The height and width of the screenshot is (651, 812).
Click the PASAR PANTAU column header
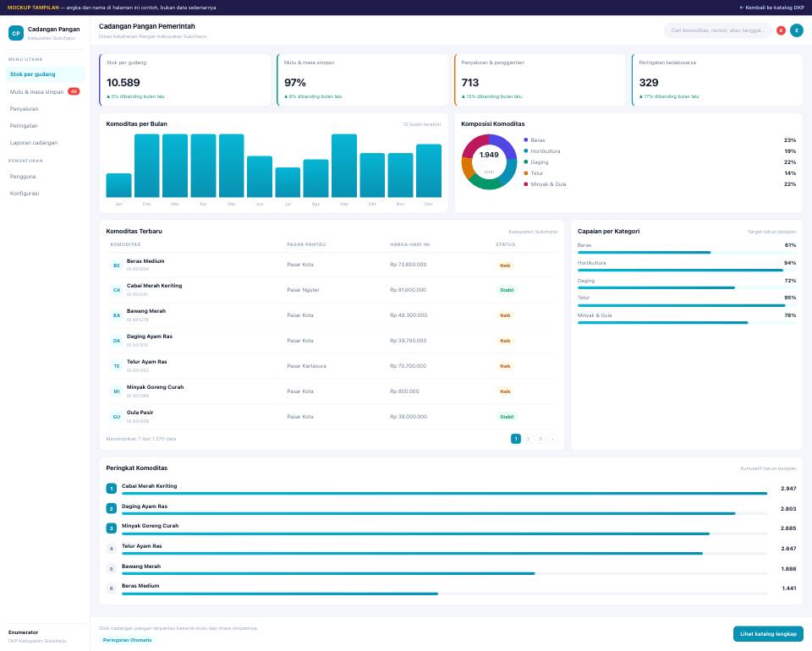pos(306,244)
